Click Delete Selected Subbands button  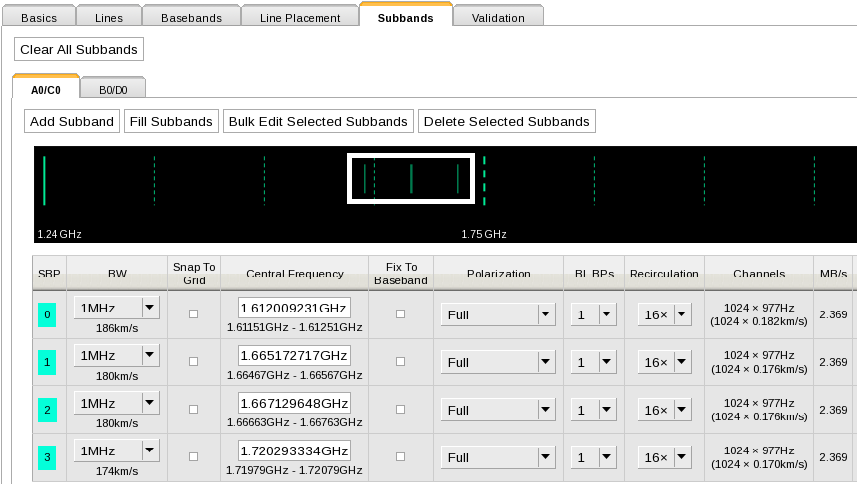click(x=507, y=121)
